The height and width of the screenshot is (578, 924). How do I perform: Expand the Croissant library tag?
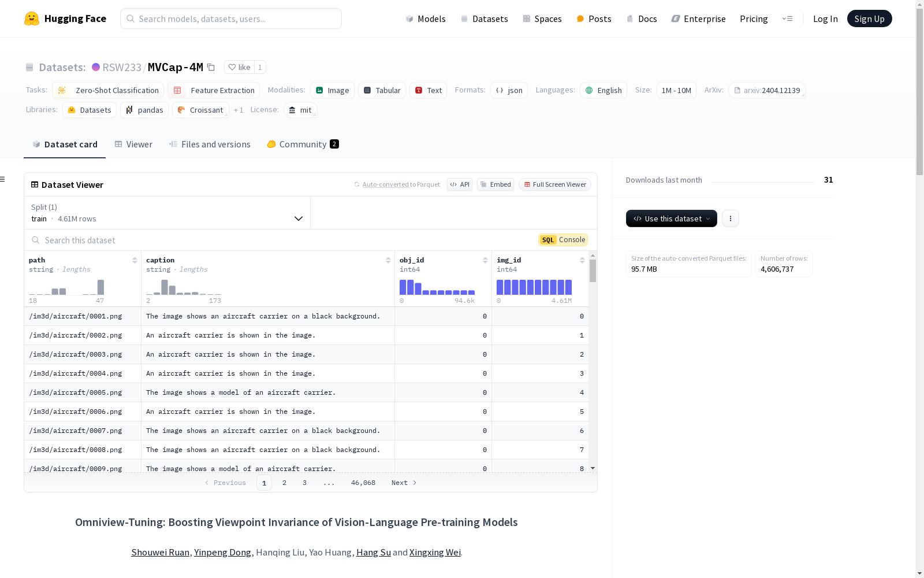tap(200, 110)
